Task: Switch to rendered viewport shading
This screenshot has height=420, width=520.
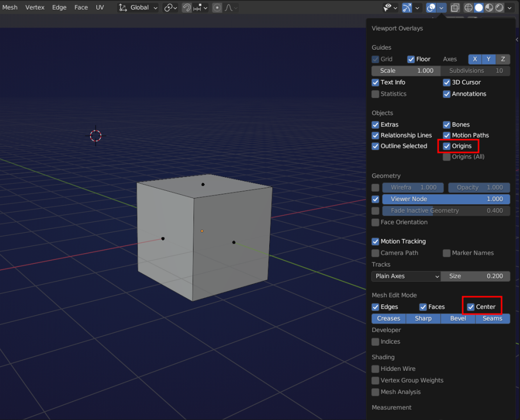Action: pos(499,8)
